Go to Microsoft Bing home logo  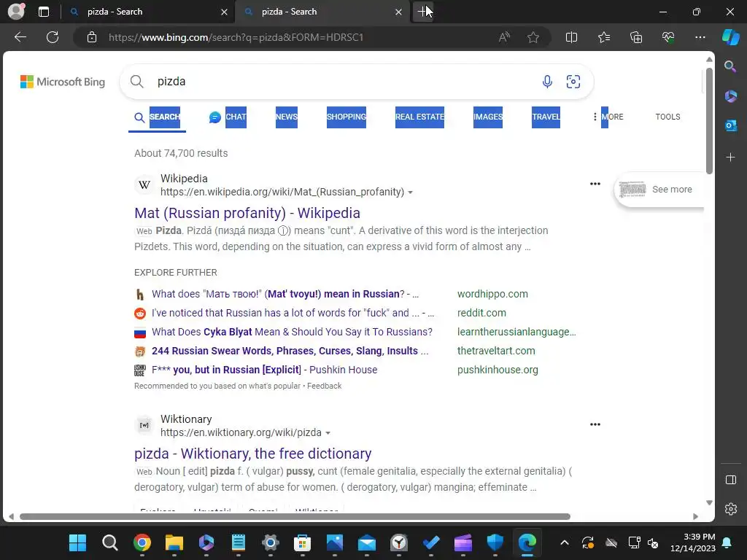coord(63,82)
